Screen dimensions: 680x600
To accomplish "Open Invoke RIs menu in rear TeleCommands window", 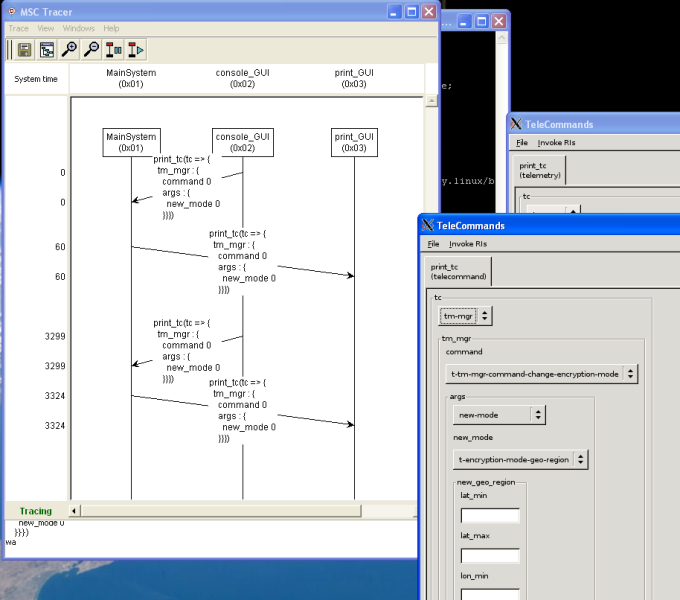I will 556,143.
